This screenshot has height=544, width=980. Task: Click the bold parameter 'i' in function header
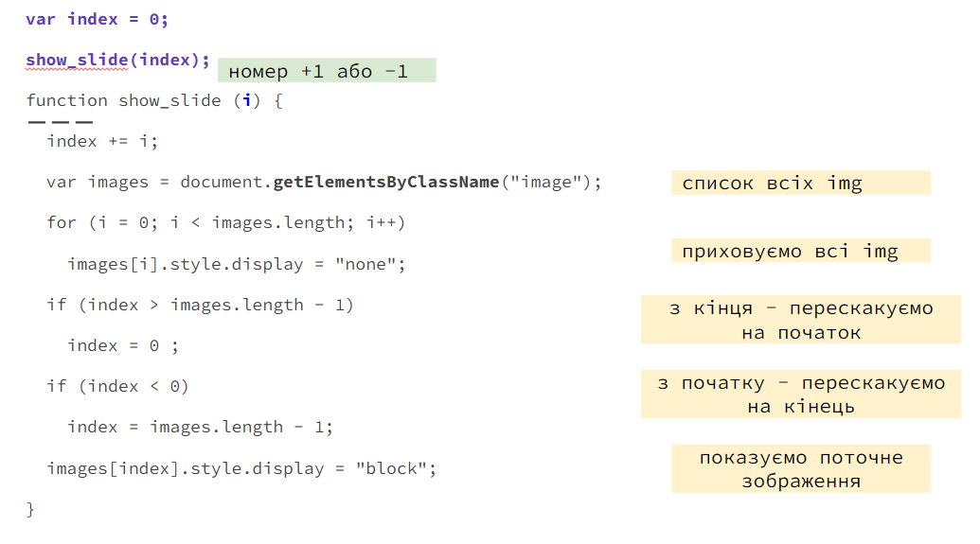tap(247, 100)
